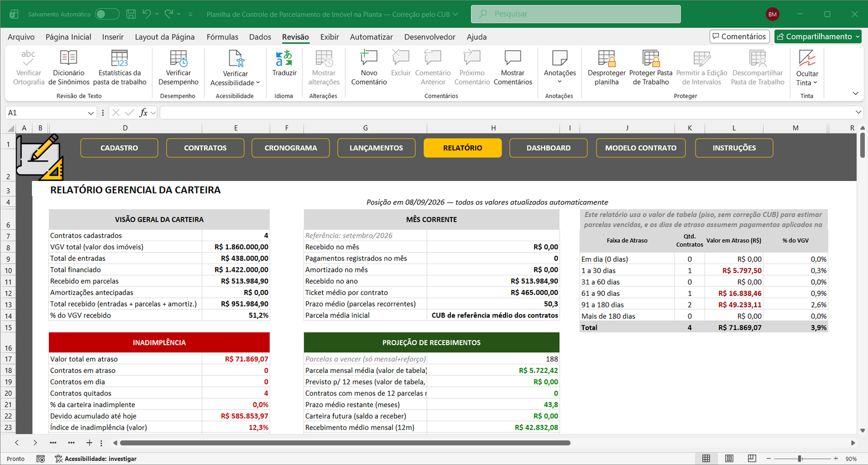The image size is (868, 465).
Task: Open the Traduzir tool
Action: click(x=284, y=63)
